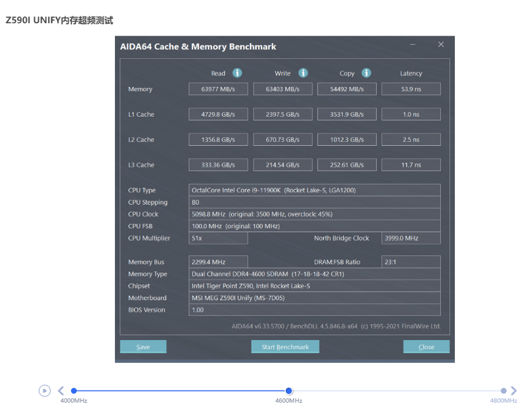Viewport: 532px width, 414px height.
Task: Click the Read column header
Action: click(x=218, y=73)
